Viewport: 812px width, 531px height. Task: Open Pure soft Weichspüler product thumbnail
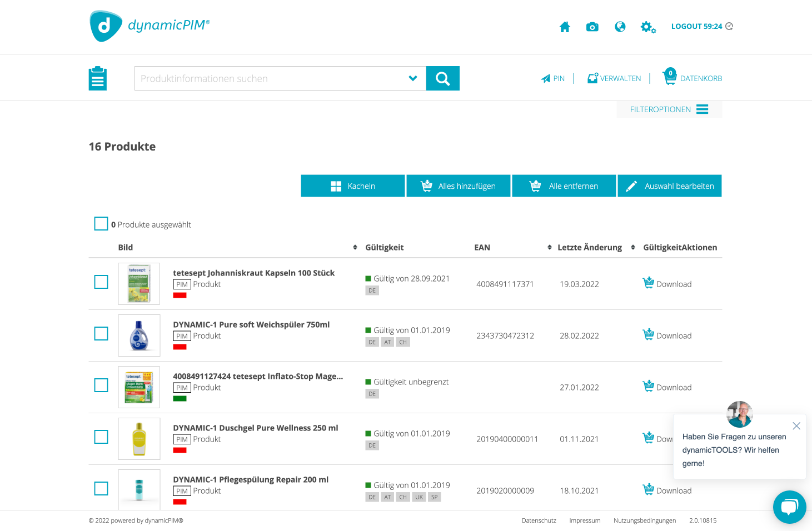139,335
